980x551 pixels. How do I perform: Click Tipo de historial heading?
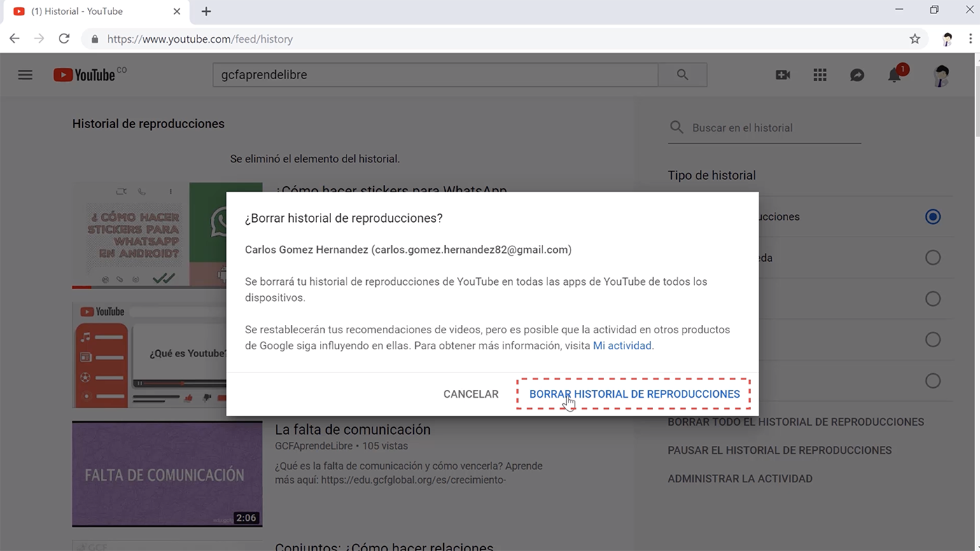[x=712, y=176]
